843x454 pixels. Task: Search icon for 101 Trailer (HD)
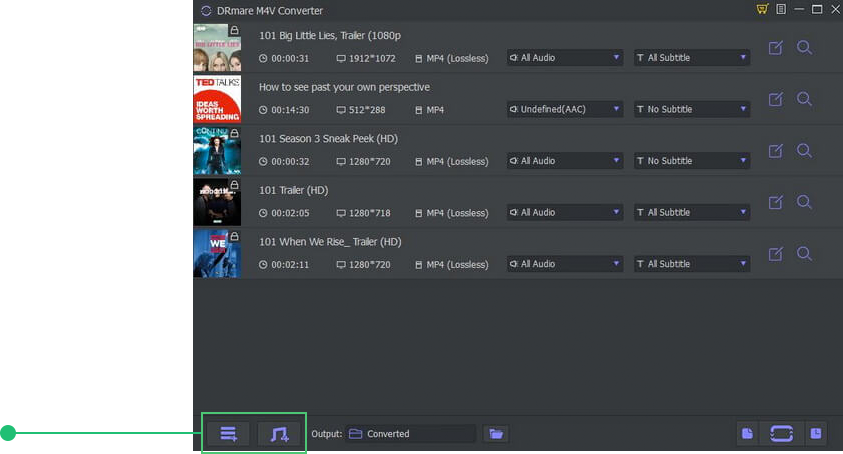pos(804,202)
